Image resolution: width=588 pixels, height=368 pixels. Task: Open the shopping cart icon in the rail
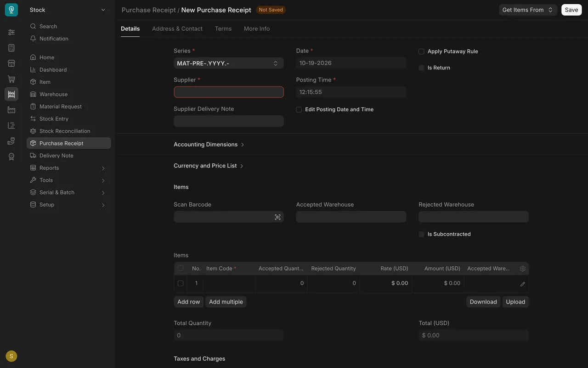tap(11, 79)
